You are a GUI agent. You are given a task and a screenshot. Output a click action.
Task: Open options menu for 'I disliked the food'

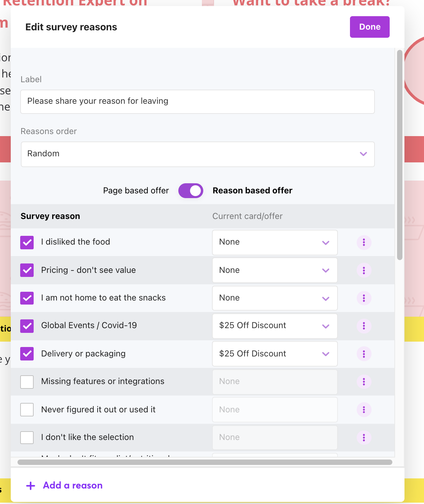click(x=364, y=243)
